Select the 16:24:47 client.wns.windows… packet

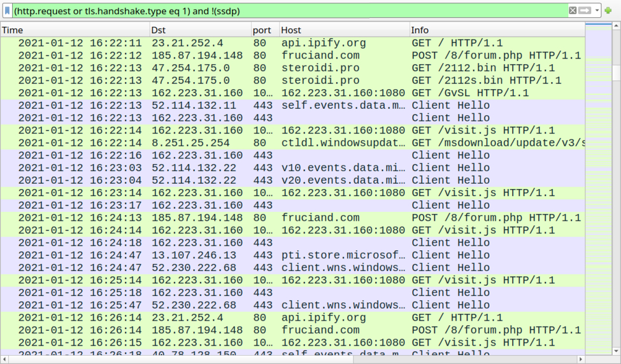point(293,267)
